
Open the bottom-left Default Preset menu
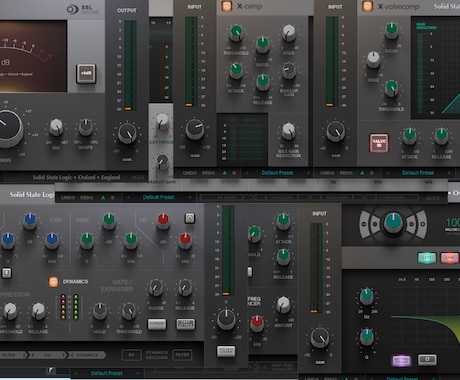coord(107,373)
